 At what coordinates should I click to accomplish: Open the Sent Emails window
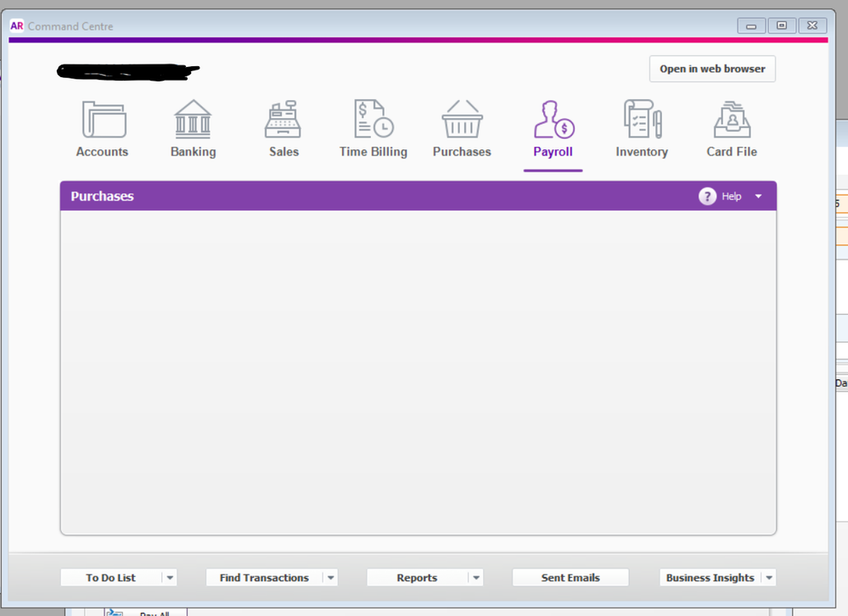(570, 578)
